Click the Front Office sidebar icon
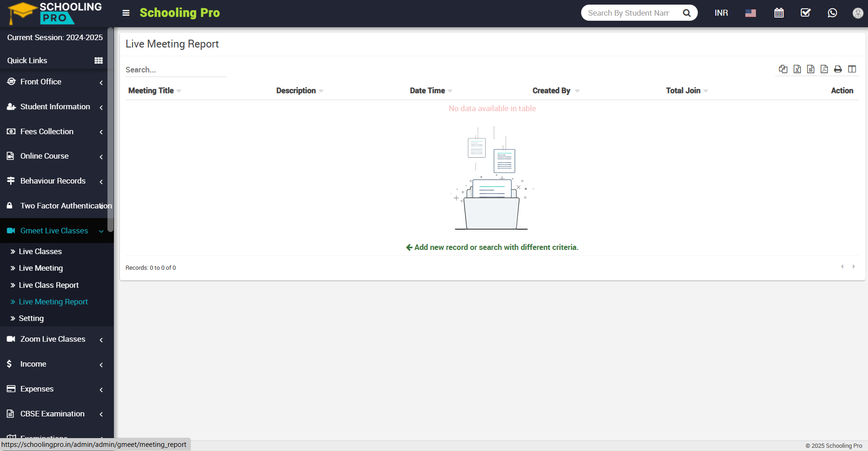 pos(11,82)
